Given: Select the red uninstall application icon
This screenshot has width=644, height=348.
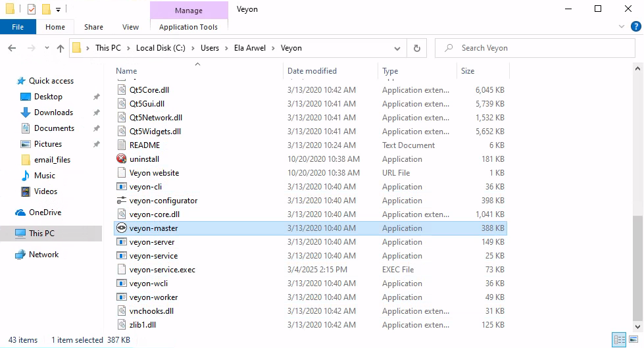Looking at the screenshot, I should tap(122, 159).
